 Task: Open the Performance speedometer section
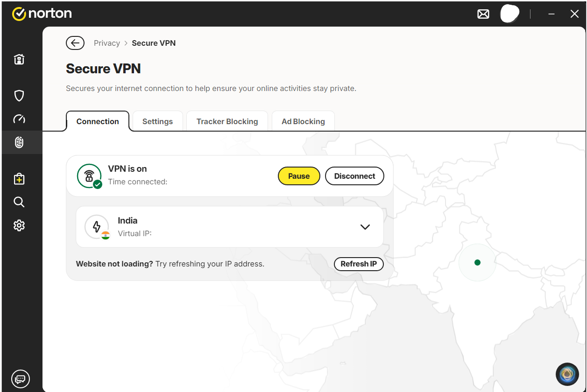[19, 119]
